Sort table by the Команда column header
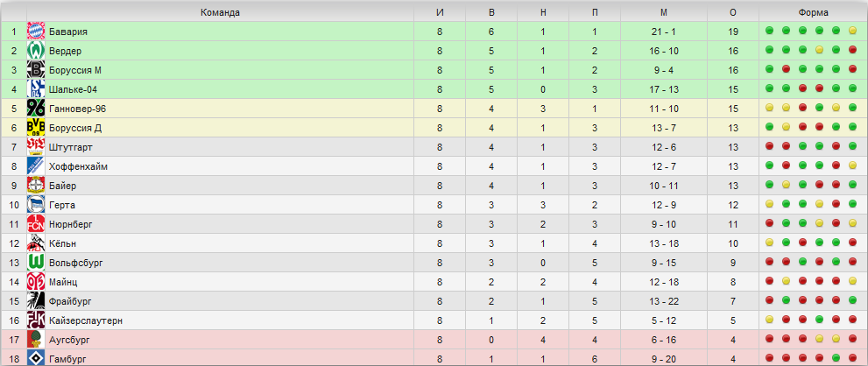Viewport: 868px width, 366px height. click(x=221, y=12)
